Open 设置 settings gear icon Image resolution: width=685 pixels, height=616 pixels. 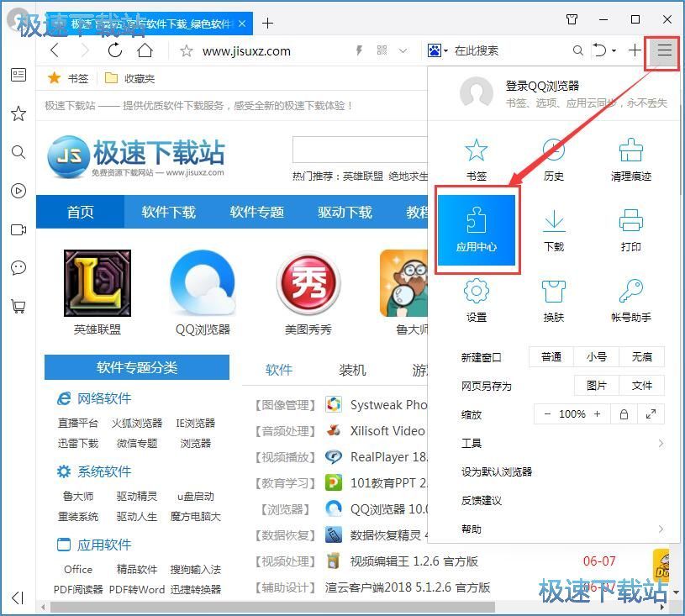point(477,301)
